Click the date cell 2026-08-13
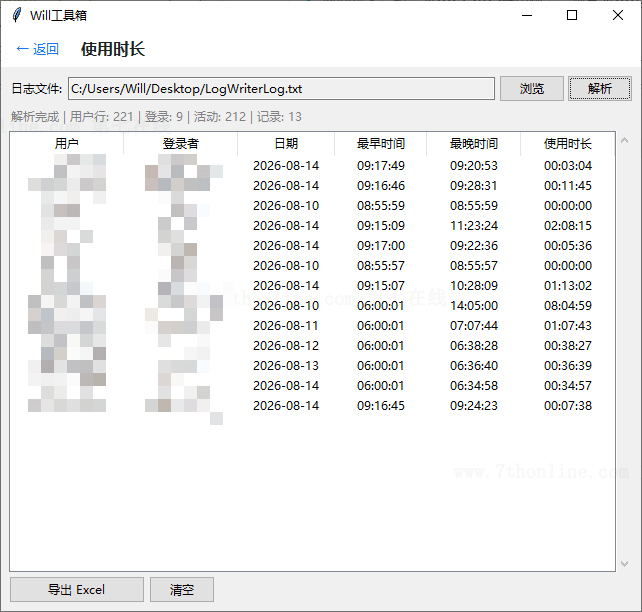 [x=286, y=366]
